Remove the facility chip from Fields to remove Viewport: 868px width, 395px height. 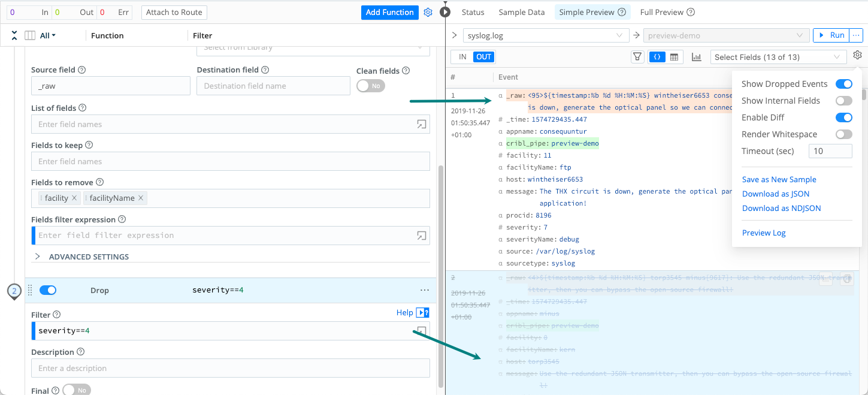[x=75, y=198]
